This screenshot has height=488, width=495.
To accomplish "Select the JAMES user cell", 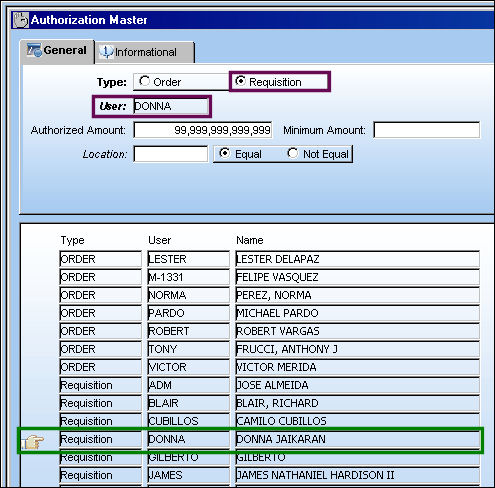I will [188, 475].
